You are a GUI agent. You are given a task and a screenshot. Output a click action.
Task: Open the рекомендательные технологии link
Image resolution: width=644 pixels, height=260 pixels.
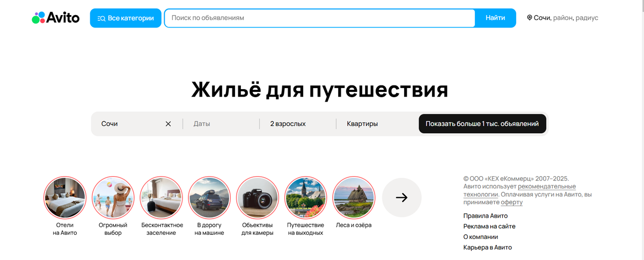click(519, 190)
